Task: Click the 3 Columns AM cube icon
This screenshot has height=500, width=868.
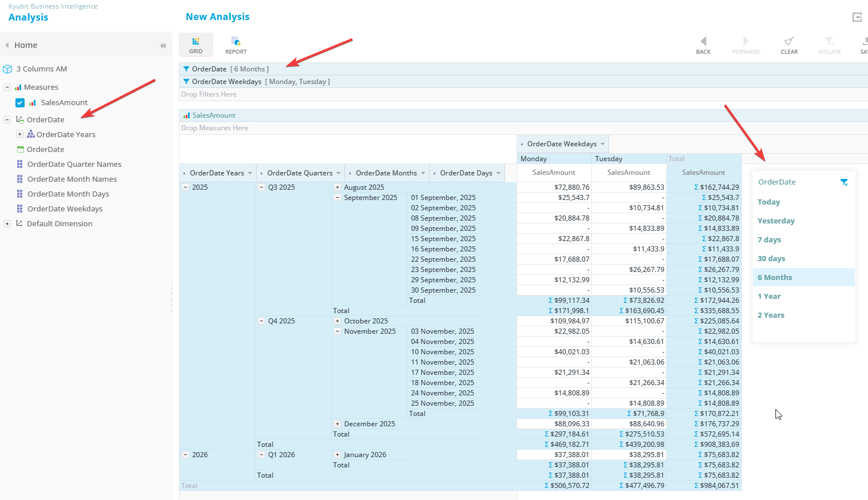Action: pos(7,69)
